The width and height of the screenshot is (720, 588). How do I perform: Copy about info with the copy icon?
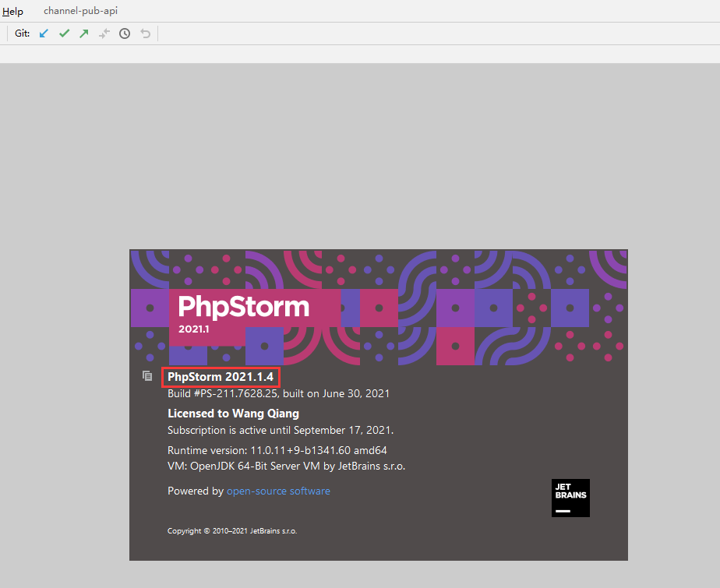pos(147,376)
